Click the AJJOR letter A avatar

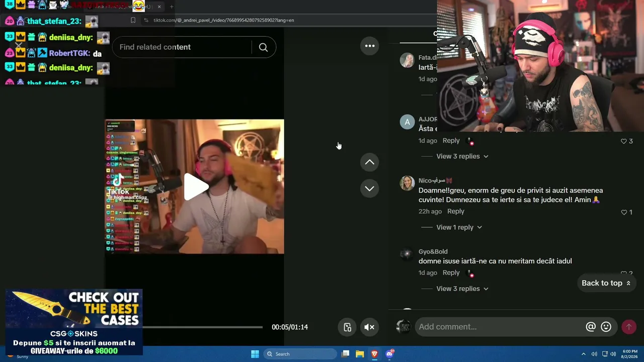click(407, 122)
